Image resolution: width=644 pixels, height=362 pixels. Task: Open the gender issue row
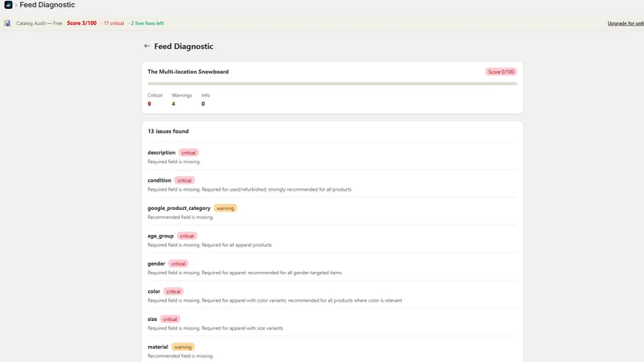(332, 268)
